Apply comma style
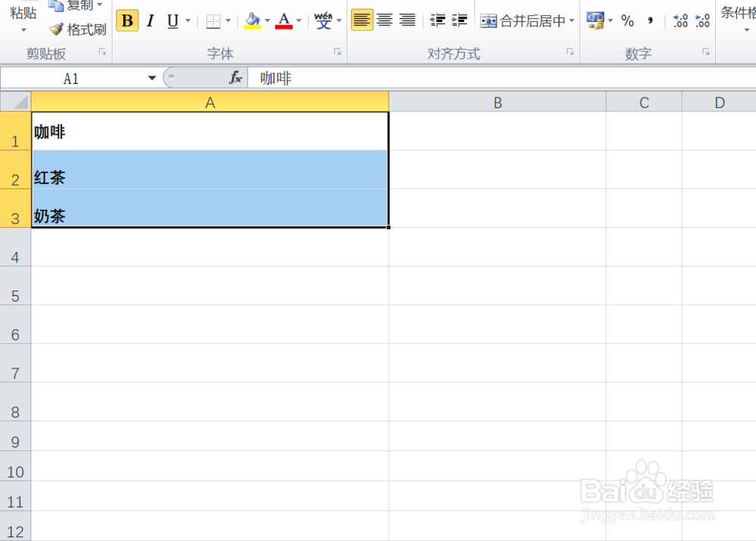Image resolution: width=756 pixels, height=541 pixels. click(650, 20)
